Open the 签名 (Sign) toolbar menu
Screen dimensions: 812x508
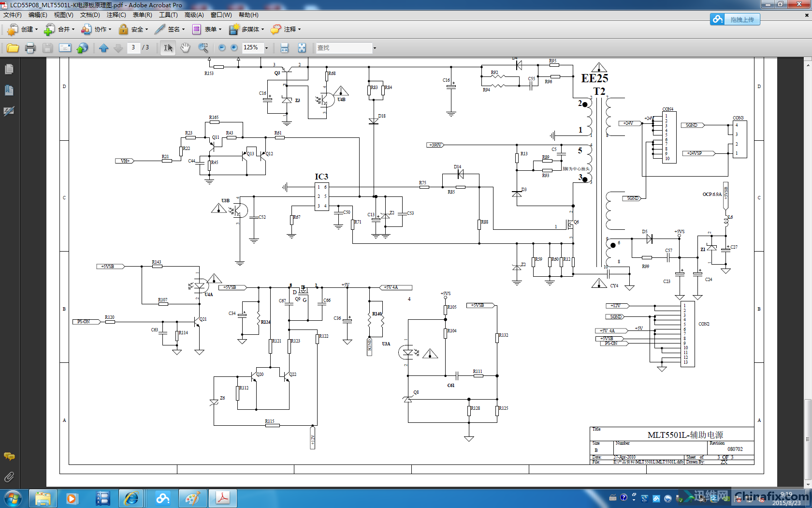point(169,30)
